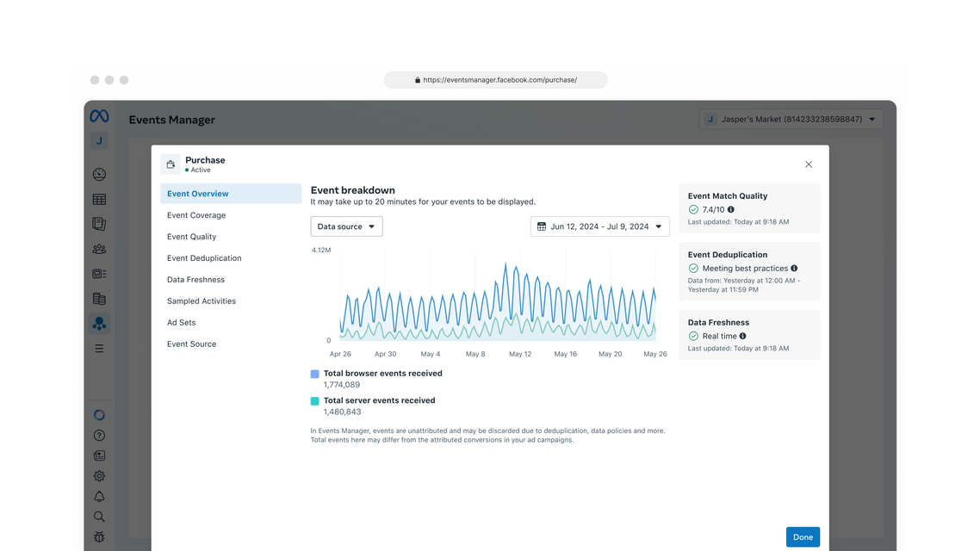Click info icon next to Real time
The height and width of the screenshot is (551, 980).
743,336
